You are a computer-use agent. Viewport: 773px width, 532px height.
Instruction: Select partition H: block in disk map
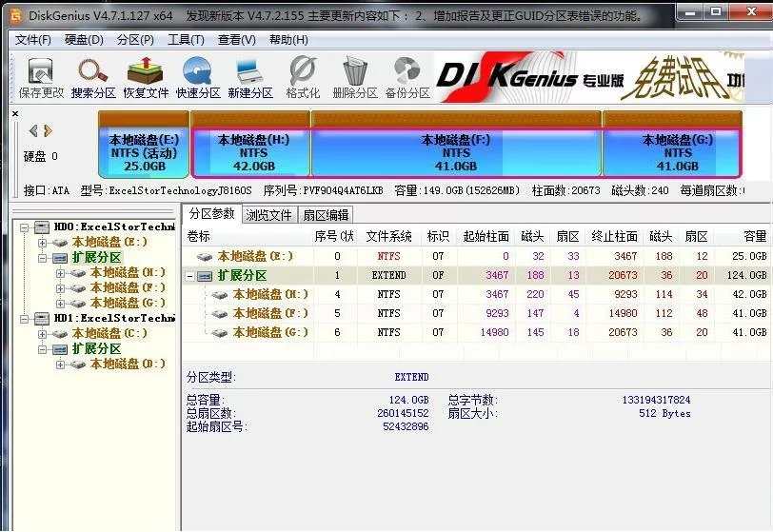coord(251,145)
